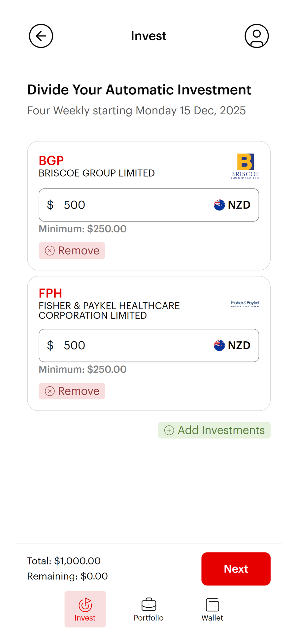The height and width of the screenshot is (644, 297).
Task: Switch to the Portfolio tab
Action: [148, 609]
